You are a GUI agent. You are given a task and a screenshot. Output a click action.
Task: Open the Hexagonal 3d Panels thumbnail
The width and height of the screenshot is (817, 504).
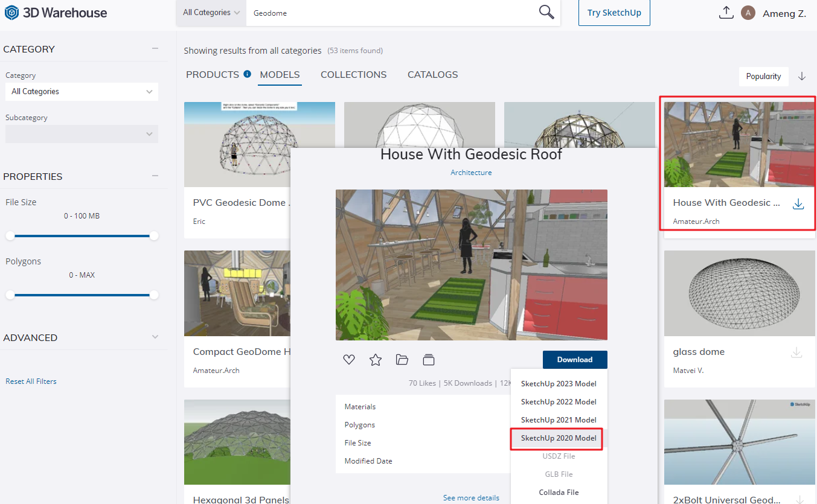pos(237,442)
